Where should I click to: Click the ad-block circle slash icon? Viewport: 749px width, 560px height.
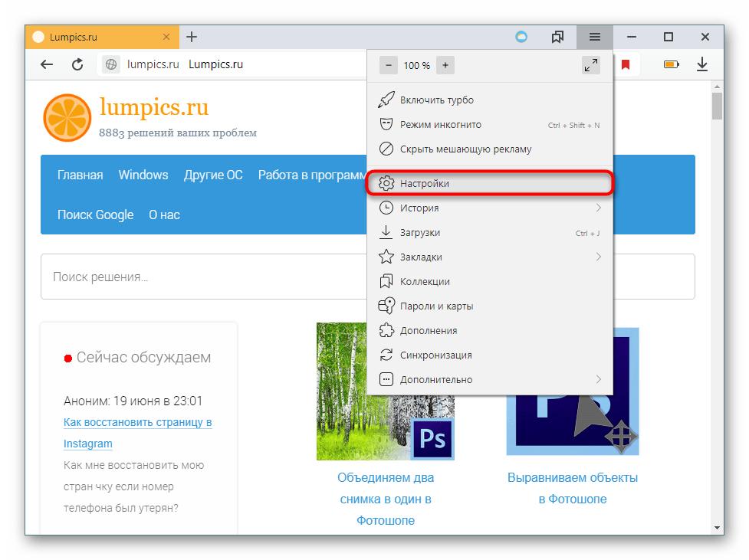pyautogui.click(x=386, y=149)
